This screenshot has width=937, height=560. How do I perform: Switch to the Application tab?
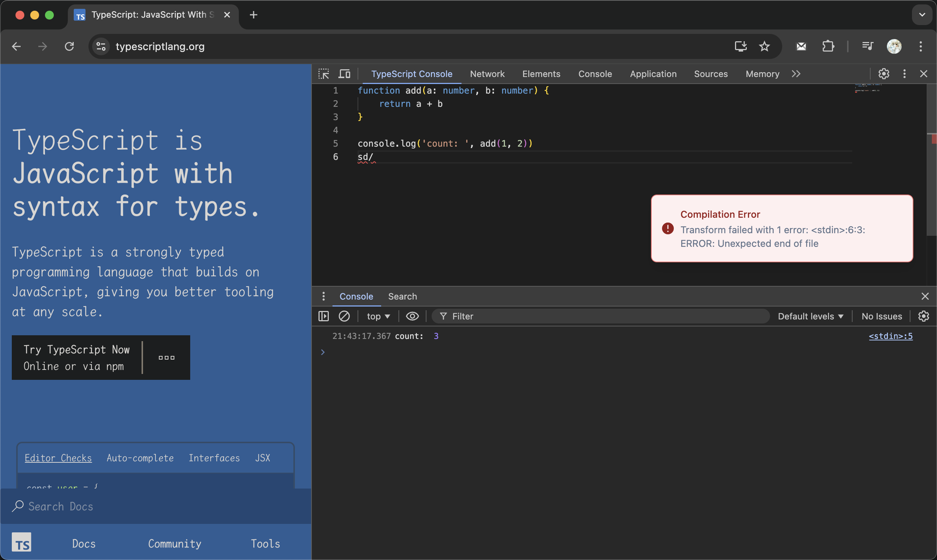tap(653, 74)
